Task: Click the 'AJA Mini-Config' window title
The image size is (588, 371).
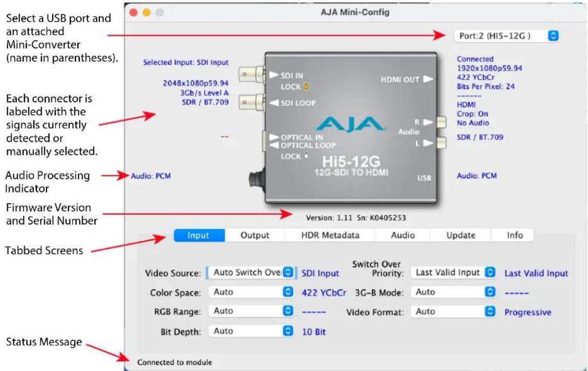Action: [x=355, y=12]
